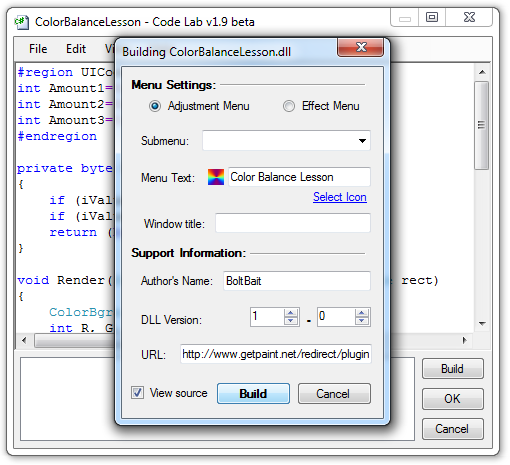Increase the DLL major version number

pyautogui.click(x=291, y=313)
